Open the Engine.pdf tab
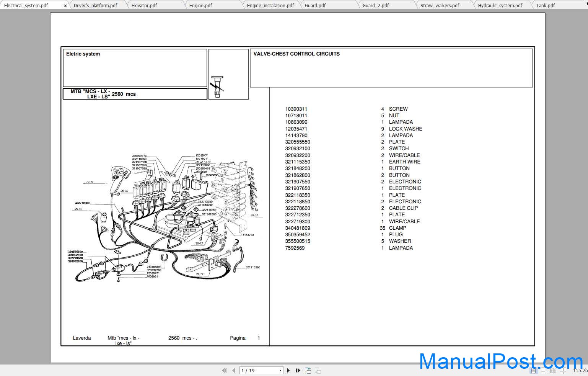The width and height of the screenshot is (588, 376). pos(200,6)
